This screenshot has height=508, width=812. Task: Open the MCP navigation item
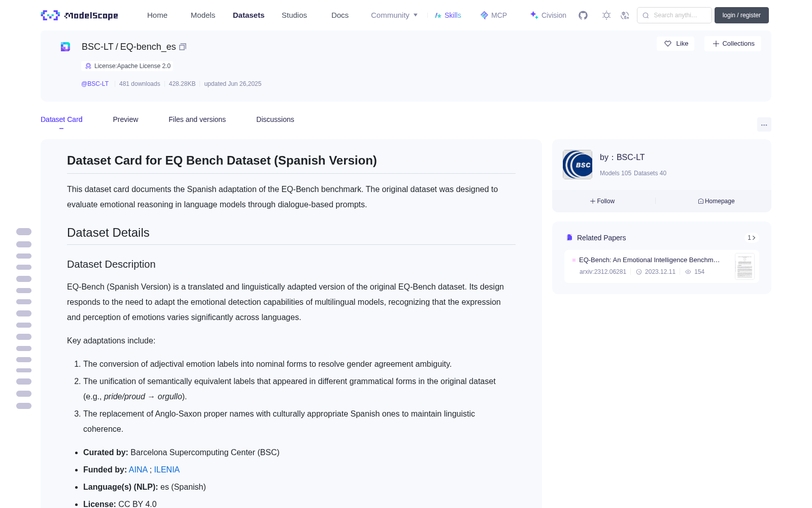pyautogui.click(x=494, y=15)
